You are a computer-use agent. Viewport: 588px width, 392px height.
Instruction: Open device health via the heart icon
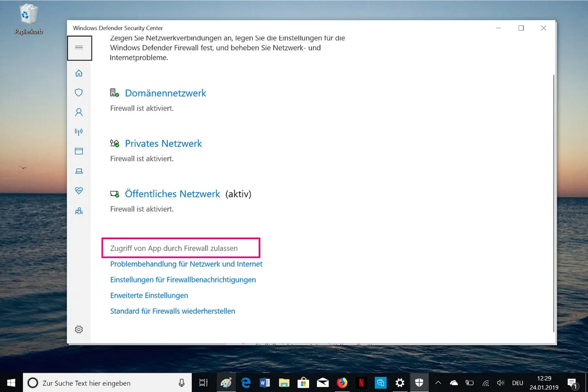[79, 191]
